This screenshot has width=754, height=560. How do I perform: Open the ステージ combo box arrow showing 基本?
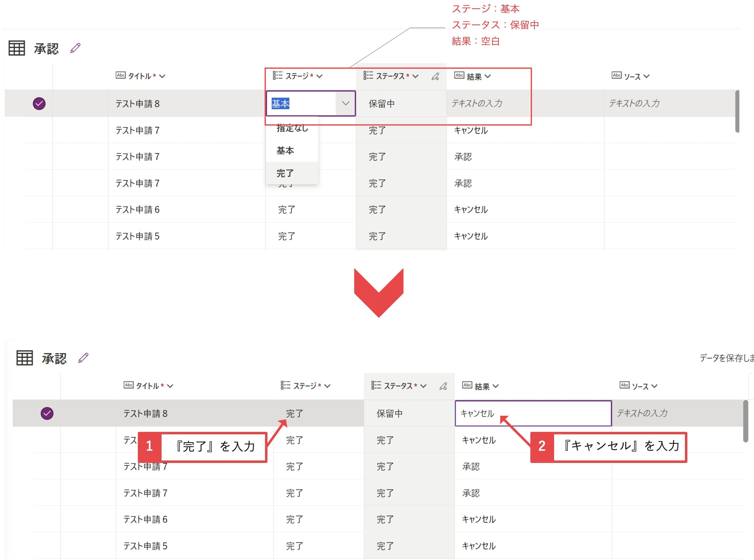[x=345, y=103]
